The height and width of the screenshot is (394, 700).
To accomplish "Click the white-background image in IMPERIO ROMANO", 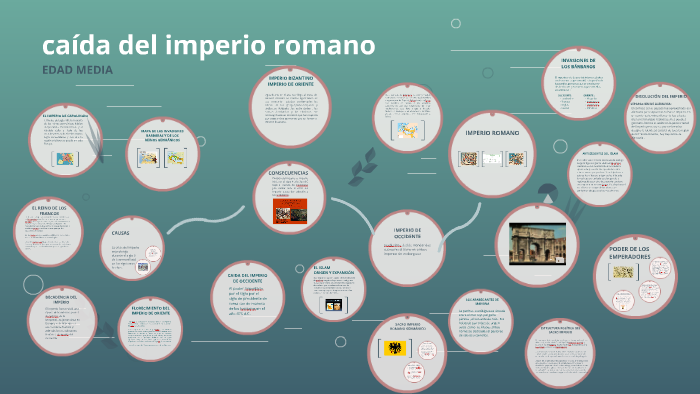I will click(x=492, y=158).
